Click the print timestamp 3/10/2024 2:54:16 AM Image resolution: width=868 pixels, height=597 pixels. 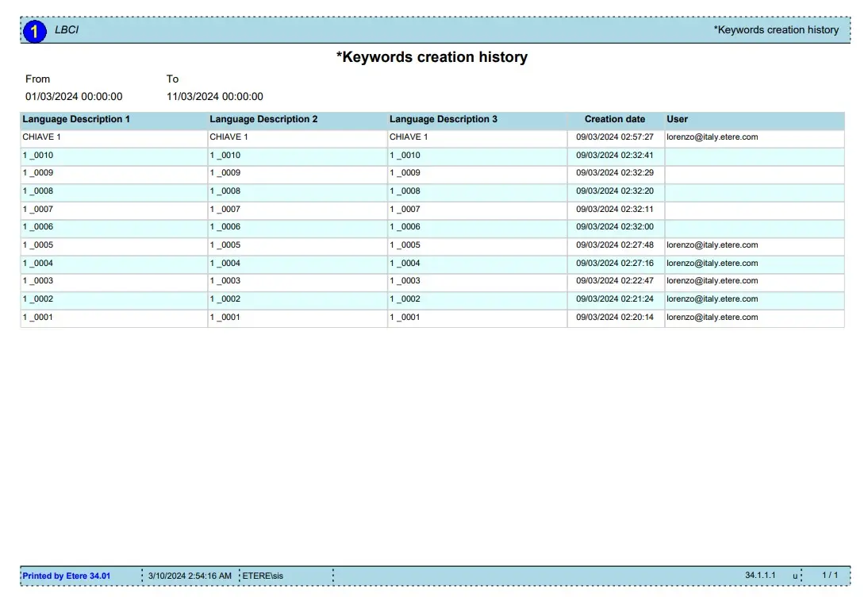click(190, 576)
